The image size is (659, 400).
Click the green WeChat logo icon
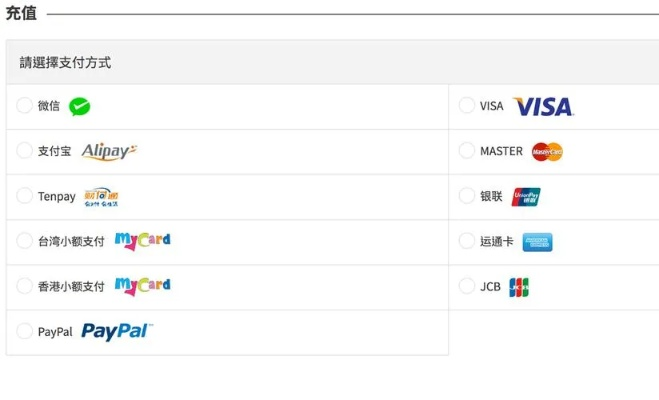(x=80, y=106)
